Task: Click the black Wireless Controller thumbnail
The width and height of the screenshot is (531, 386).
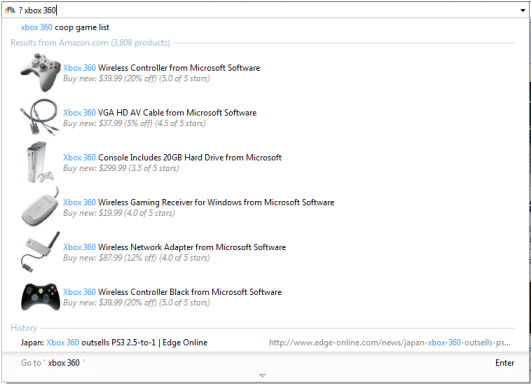Action: click(x=40, y=296)
